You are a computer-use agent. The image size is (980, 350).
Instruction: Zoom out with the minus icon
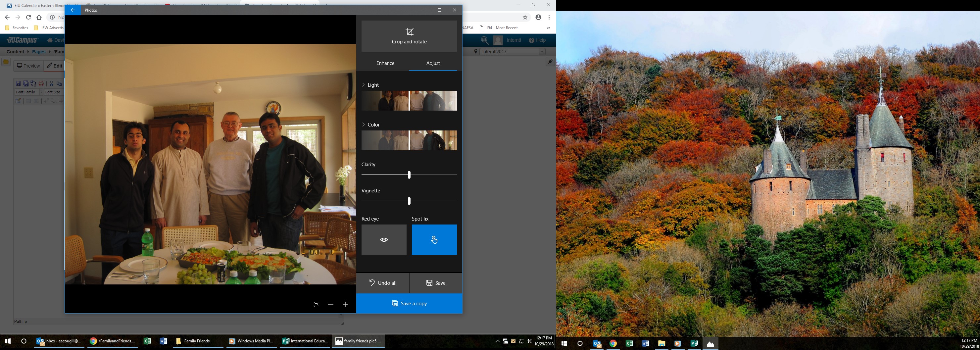pos(331,304)
